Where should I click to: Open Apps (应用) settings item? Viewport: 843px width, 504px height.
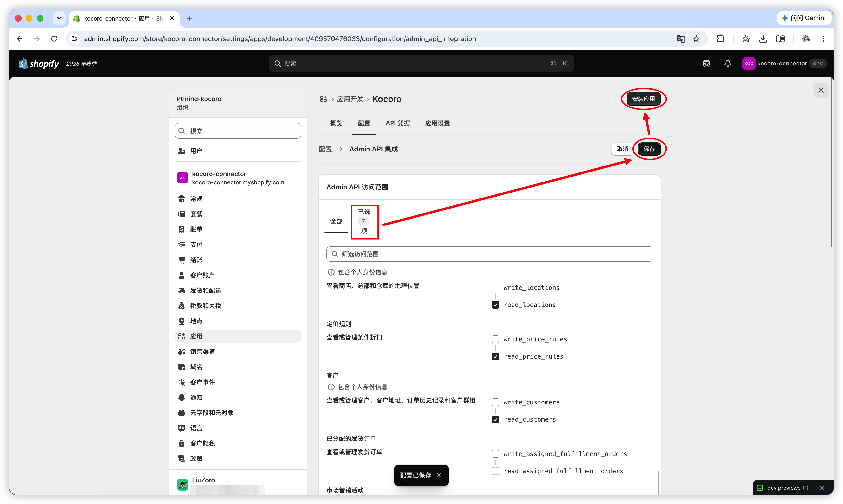(238, 336)
